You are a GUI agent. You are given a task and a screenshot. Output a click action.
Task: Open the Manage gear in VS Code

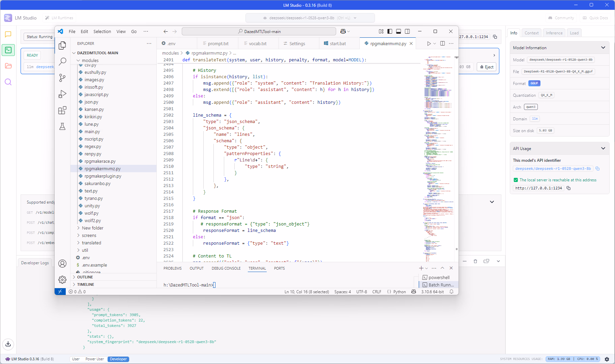pos(62,279)
